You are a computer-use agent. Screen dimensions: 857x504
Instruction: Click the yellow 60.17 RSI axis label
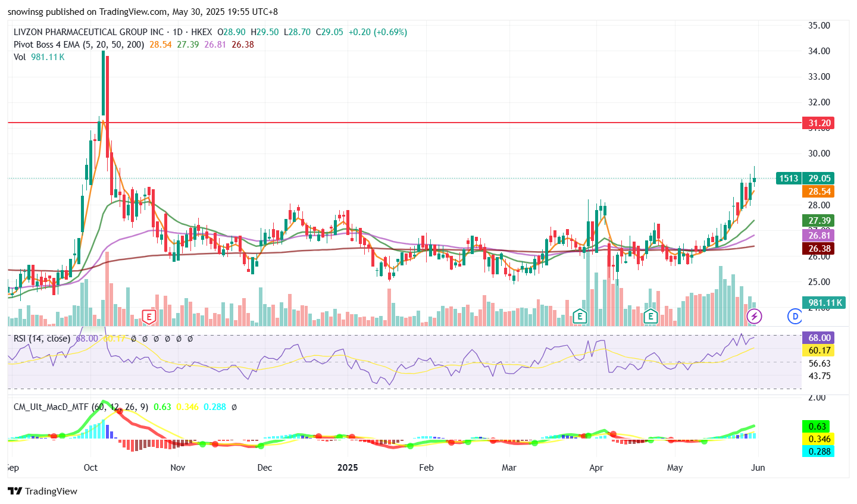click(819, 350)
